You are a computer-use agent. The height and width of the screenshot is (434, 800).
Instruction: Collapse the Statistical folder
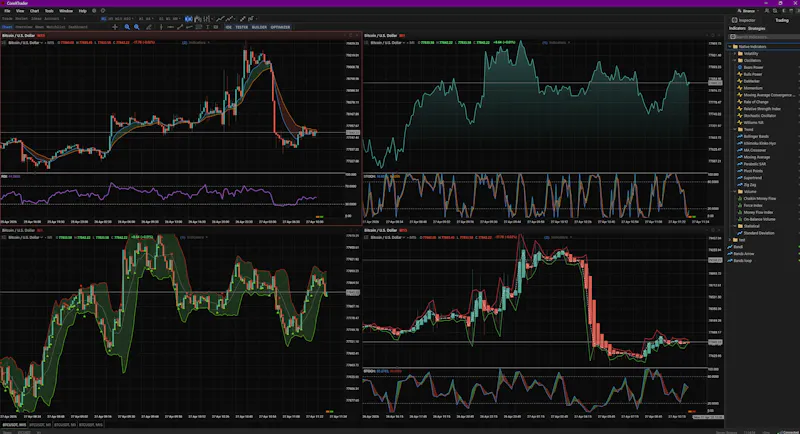(x=735, y=226)
